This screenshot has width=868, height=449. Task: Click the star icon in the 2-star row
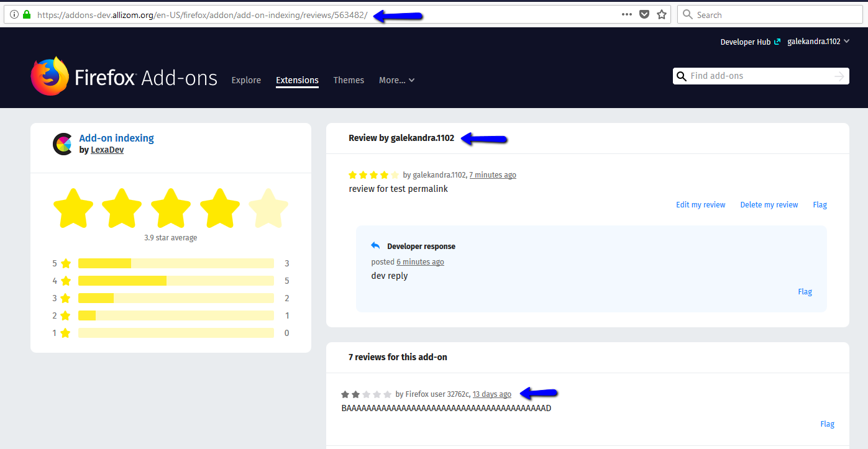pyautogui.click(x=66, y=315)
